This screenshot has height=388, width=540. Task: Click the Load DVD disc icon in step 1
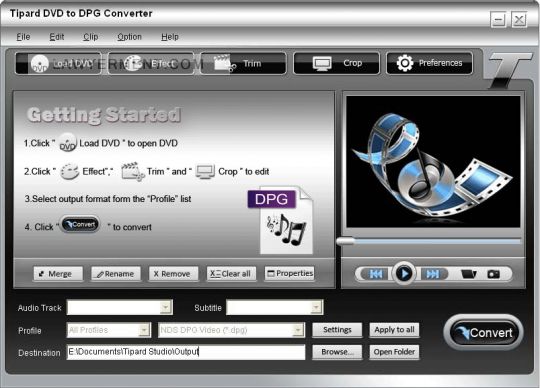[67, 143]
